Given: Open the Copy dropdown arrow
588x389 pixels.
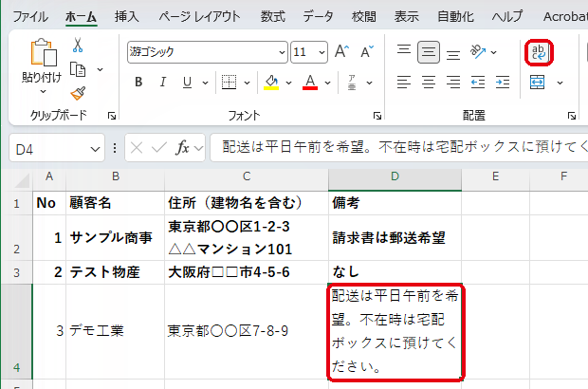Looking at the screenshot, I should (x=101, y=70).
